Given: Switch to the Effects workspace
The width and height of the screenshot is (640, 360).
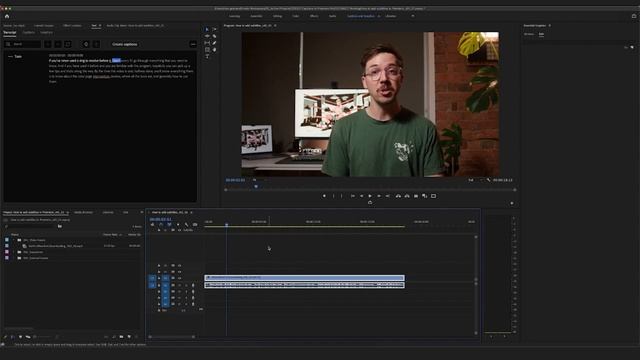Looking at the screenshot, I should point(314,16).
